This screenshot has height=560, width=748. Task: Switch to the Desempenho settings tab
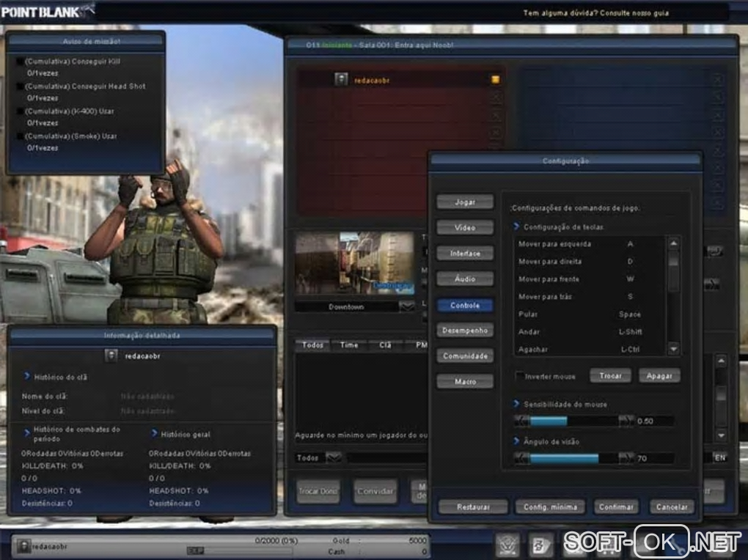click(465, 330)
